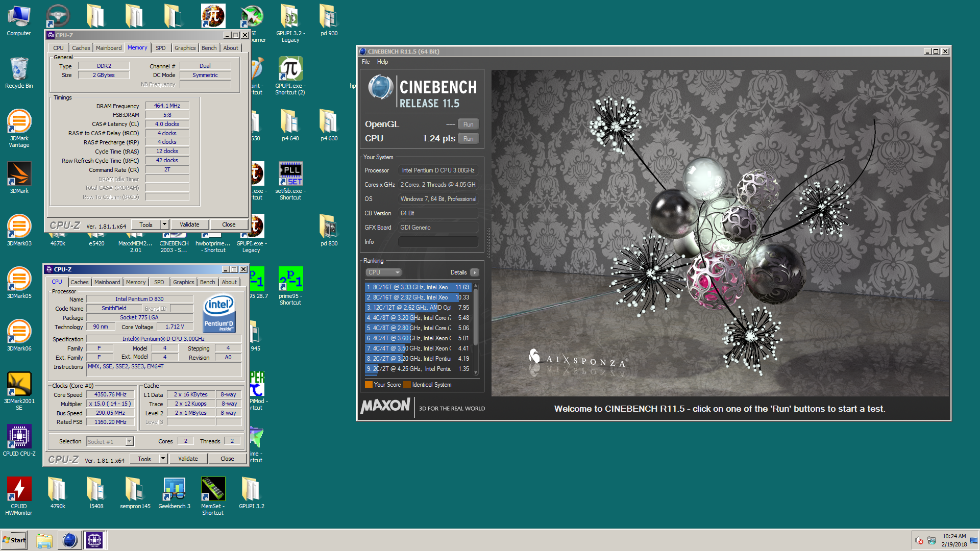This screenshot has width=980, height=551.
Task: Launch MemSet shortcut icon
Action: click(x=213, y=496)
